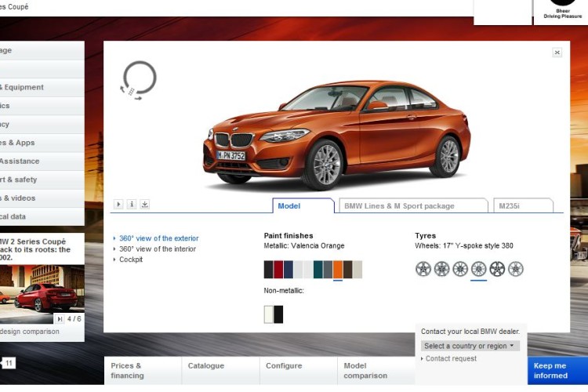Open the info icon below the car
Image resolution: width=588 pixels, height=392 pixels.
(132, 204)
